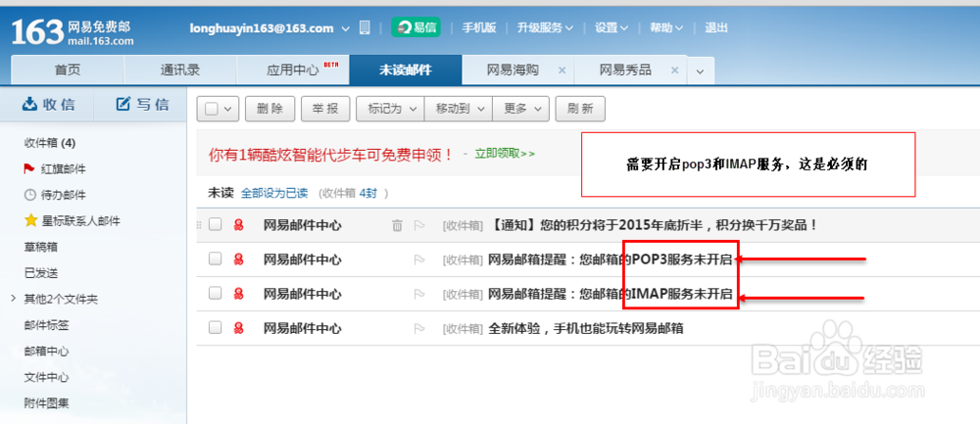Click the 写信 compose icon
Viewport: 980px width, 424px height.
coord(123,104)
